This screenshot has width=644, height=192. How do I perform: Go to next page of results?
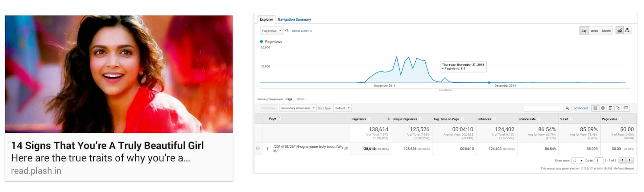[630, 160]
